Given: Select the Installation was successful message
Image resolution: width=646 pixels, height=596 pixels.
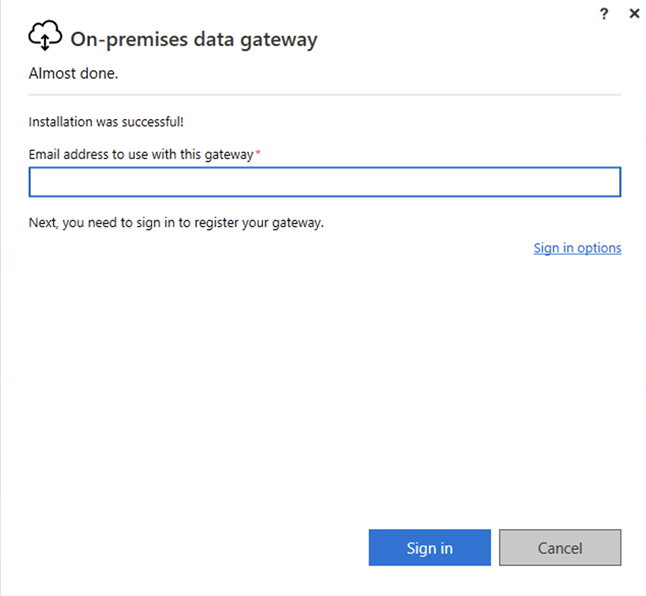Looking at the screenshot, I should 106,122.
